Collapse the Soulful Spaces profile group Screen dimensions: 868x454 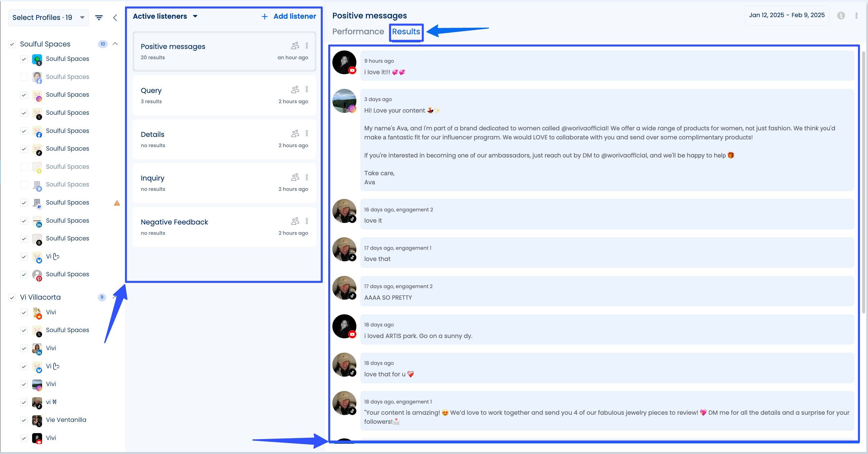115,44
